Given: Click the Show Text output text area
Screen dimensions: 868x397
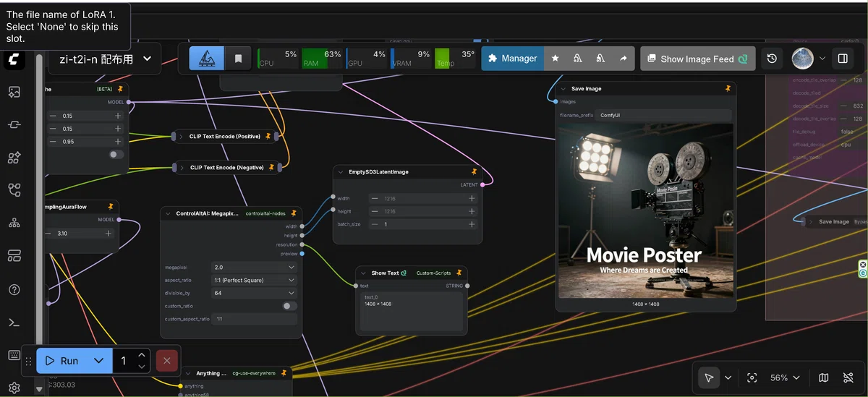Looking at the screenshot, I should 412,311.
